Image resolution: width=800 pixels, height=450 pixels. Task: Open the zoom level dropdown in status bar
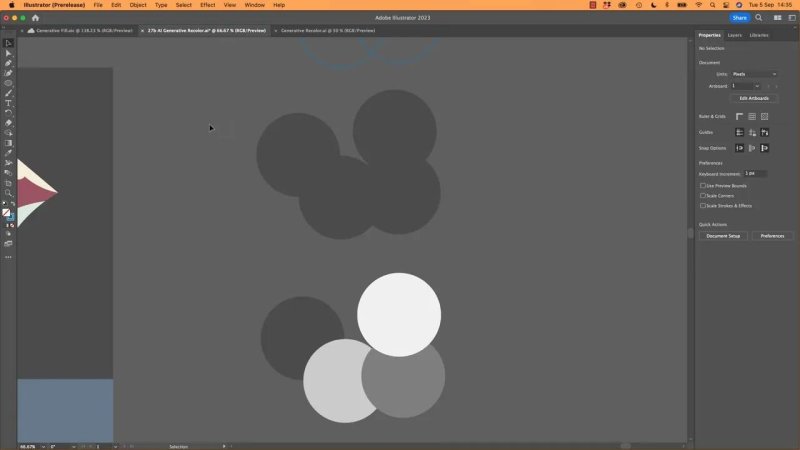[x=43, y=446]
